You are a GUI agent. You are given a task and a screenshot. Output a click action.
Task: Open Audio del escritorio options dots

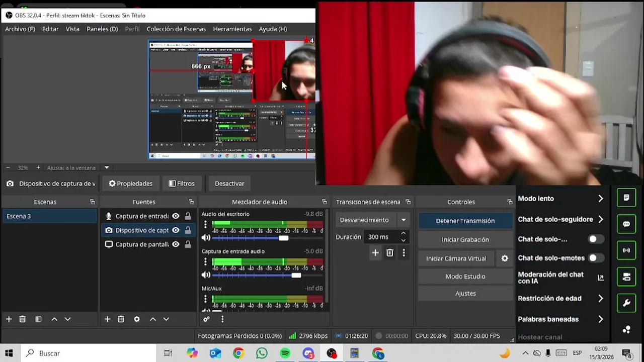pos(205,225)
